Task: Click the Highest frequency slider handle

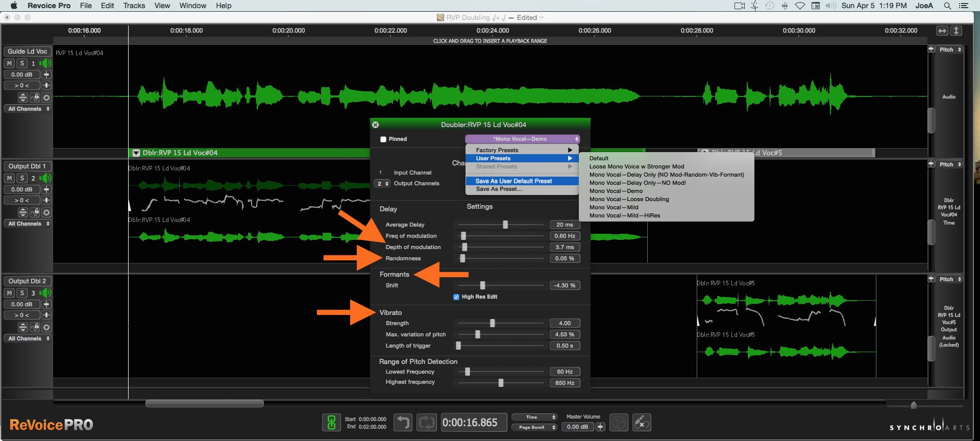Action: (x=501, y=383)
